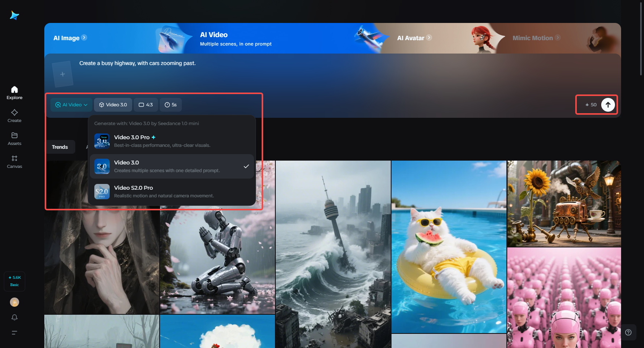Click the arrow next to AI Image
644x348 pixels.
click(x=84, y=37)
